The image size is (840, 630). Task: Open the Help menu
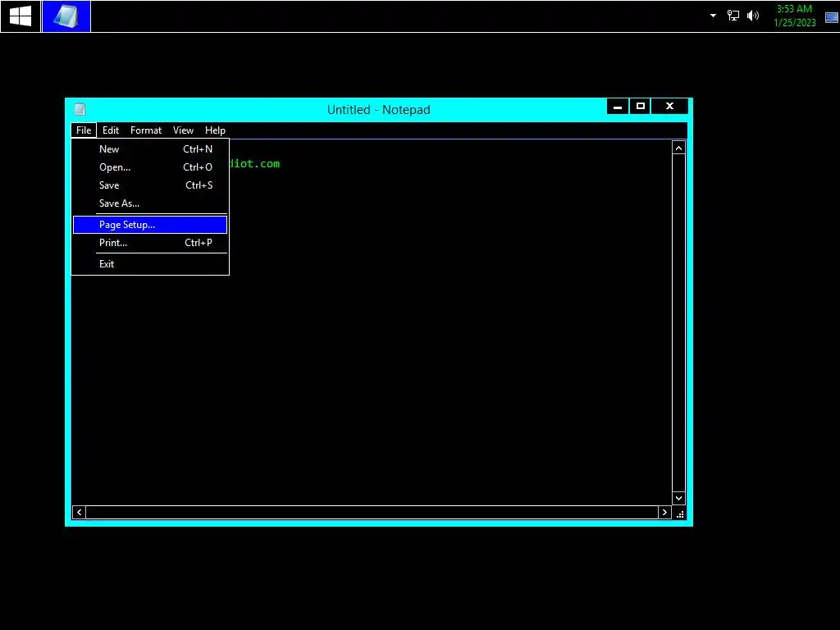click(x=216, y=130)
